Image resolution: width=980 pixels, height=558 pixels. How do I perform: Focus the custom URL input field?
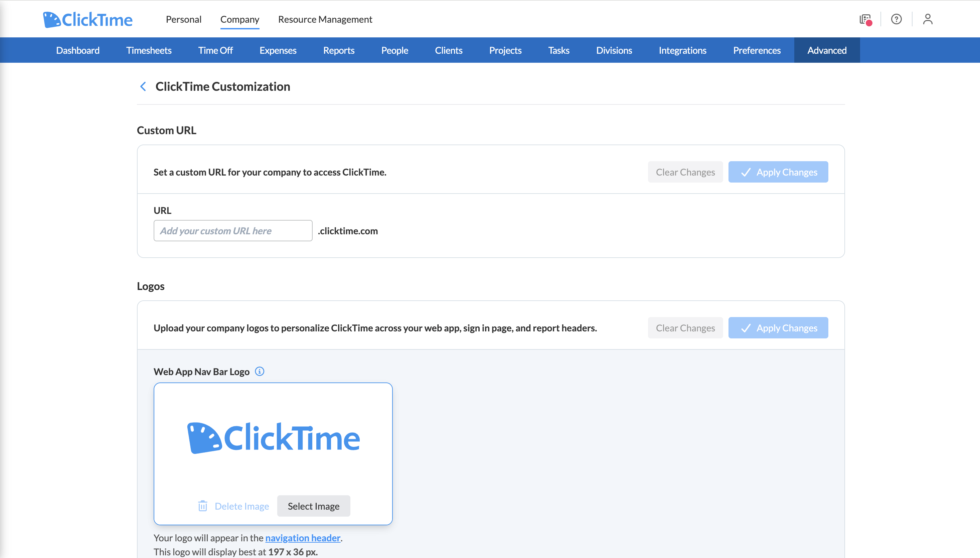(233, 231)
